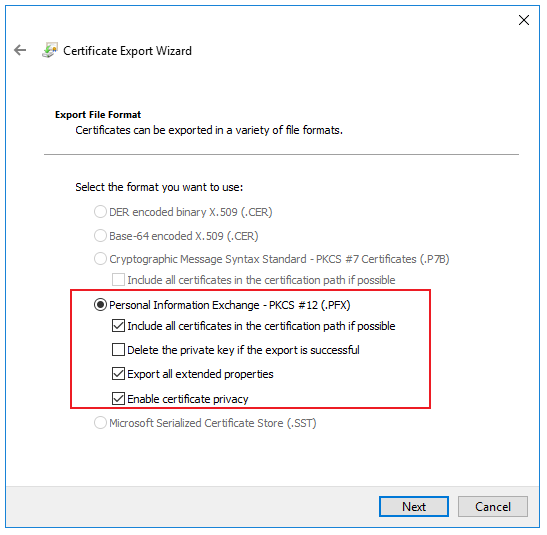The height and width of the screenshot is (535, 547).
Task: Disable the Enable certificate privacy checkbox
Action: tap(118, 399)
